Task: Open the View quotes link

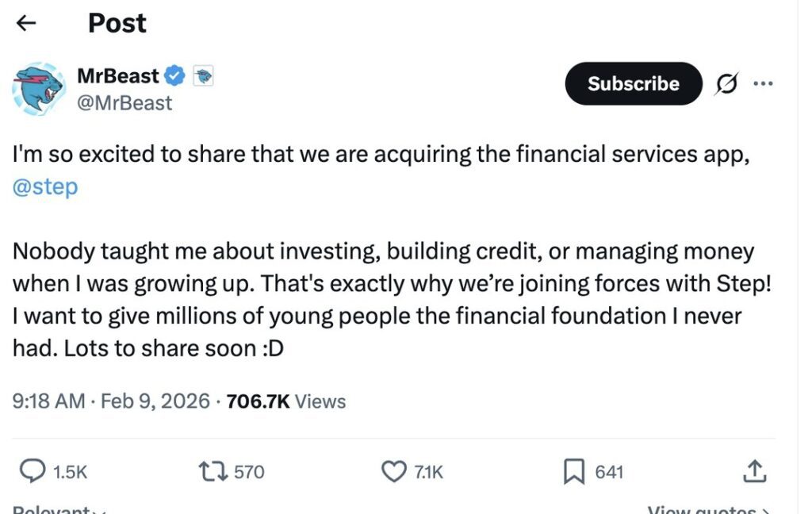Action: (x=706, y=509)
